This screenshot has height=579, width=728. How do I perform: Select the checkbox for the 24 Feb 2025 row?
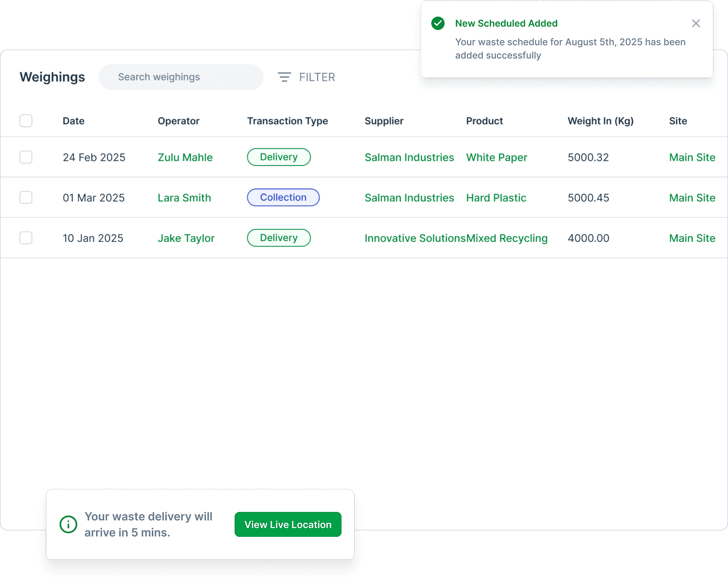tap(26, 157)
